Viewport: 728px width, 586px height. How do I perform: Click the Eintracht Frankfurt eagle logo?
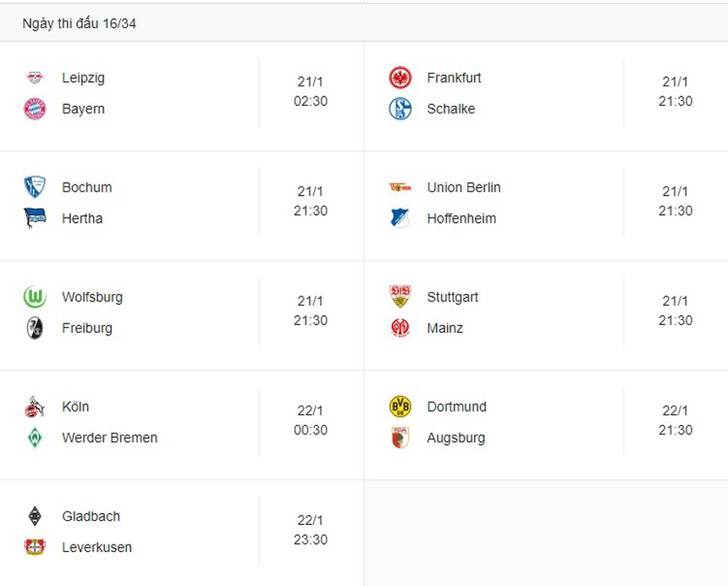click(x=400, y=78)
